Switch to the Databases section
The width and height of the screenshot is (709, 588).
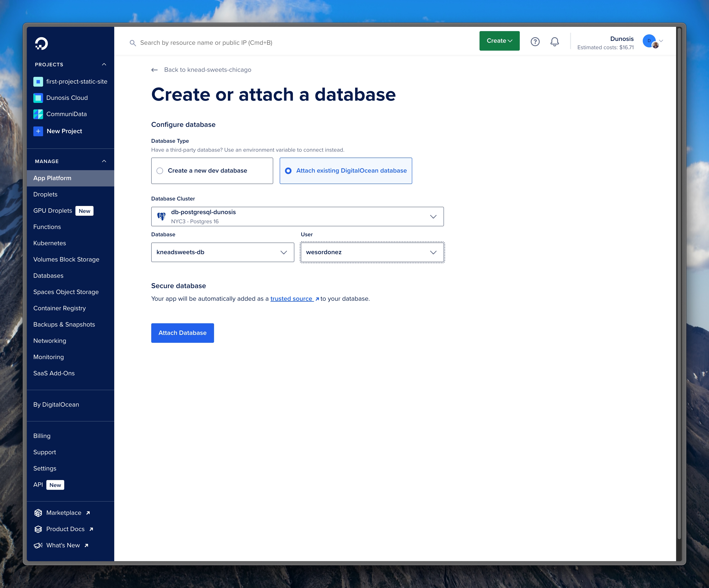tap(48, 275)
